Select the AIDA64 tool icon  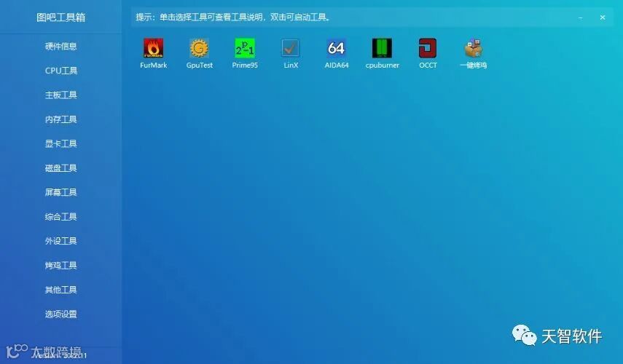pos(336,48)
